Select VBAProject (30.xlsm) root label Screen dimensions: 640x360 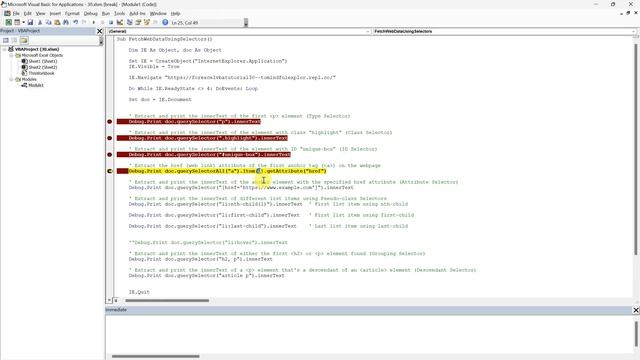37,49
